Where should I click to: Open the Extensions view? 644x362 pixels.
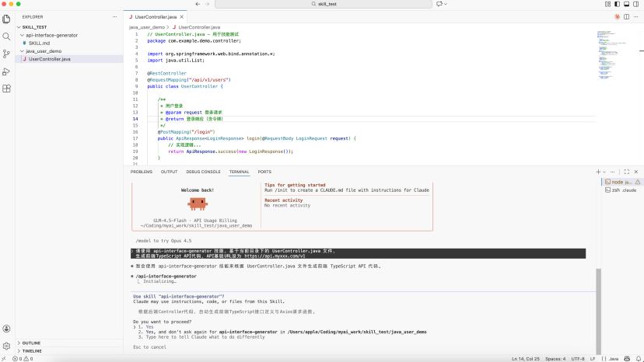(x=6, y=89)
